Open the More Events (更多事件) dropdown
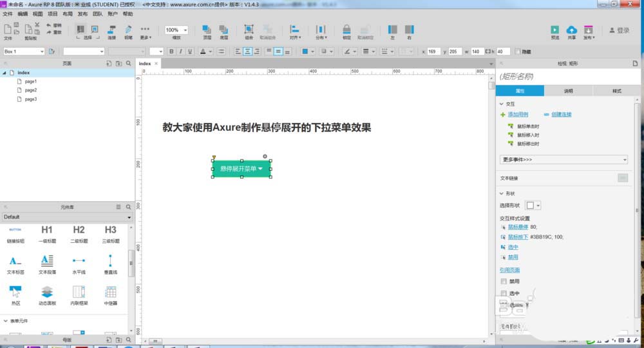644x348 pixels. pyautogui.click(x=563, y=159)
